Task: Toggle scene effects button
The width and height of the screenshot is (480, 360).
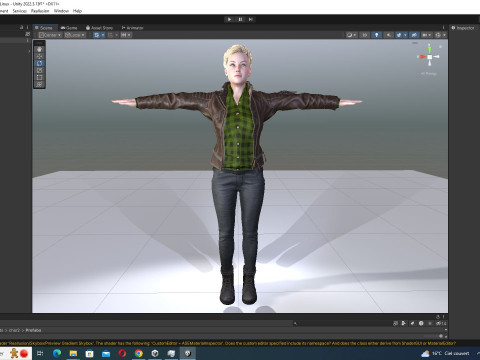Action: [399, 35]
